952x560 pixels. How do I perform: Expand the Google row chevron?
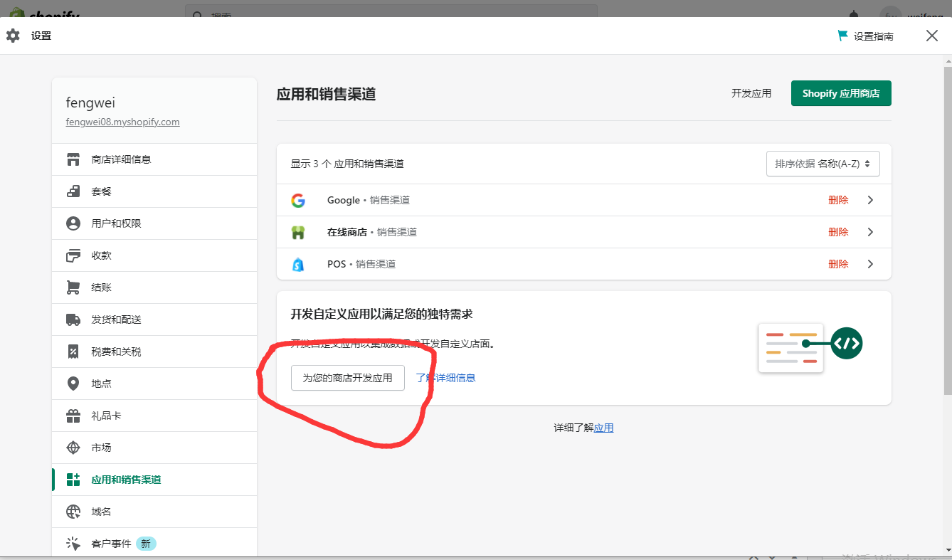(870, 201)
